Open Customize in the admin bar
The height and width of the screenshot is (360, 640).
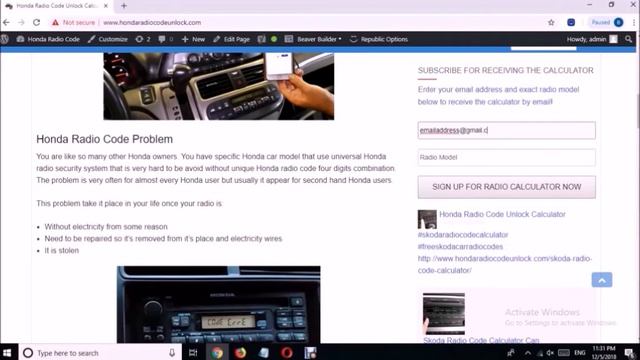(108, 39)
